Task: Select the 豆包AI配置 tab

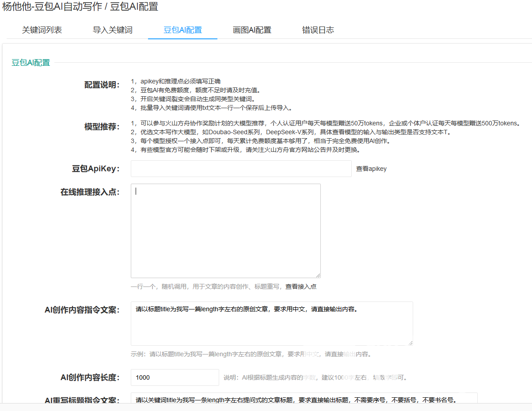Action: pos(182,30)
